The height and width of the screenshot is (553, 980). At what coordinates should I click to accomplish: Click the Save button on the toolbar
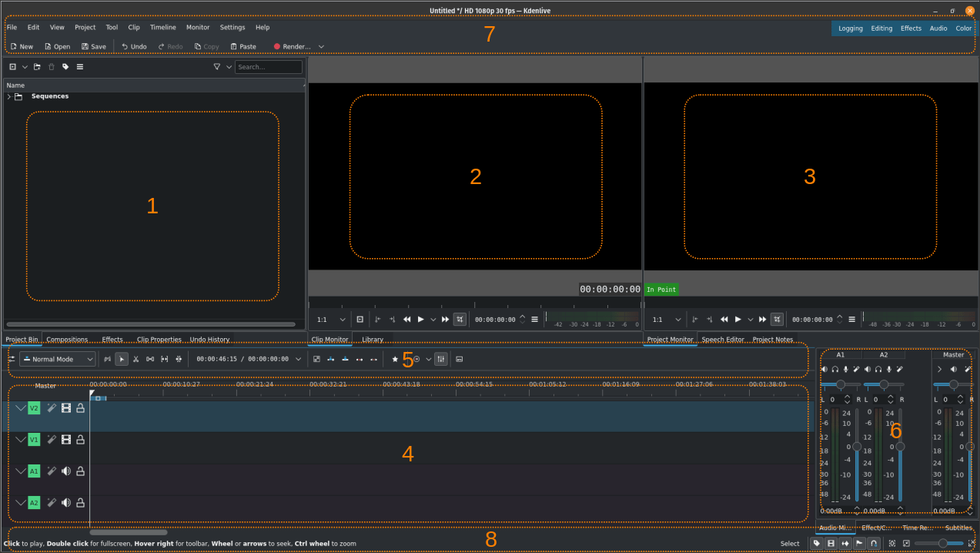click(93, 46)
